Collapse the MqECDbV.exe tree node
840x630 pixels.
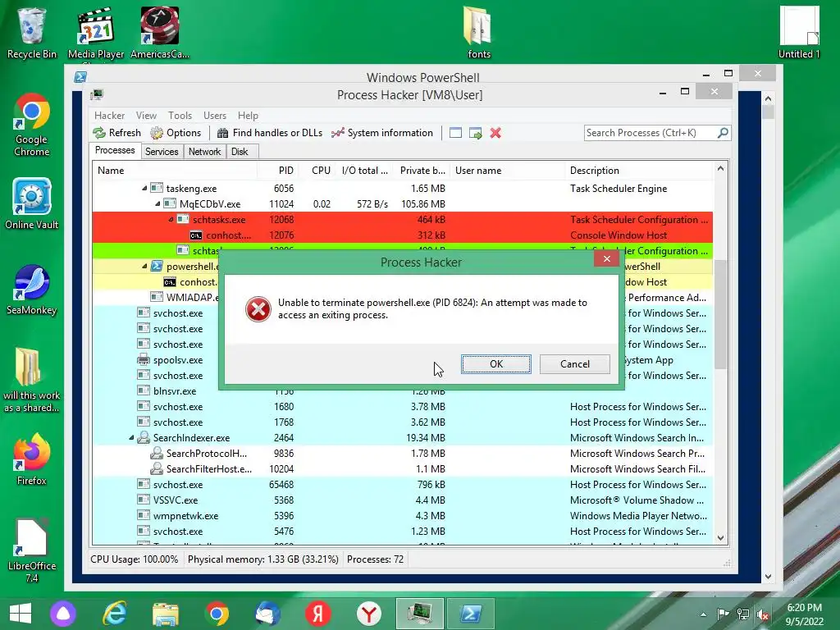click(157, 204)
